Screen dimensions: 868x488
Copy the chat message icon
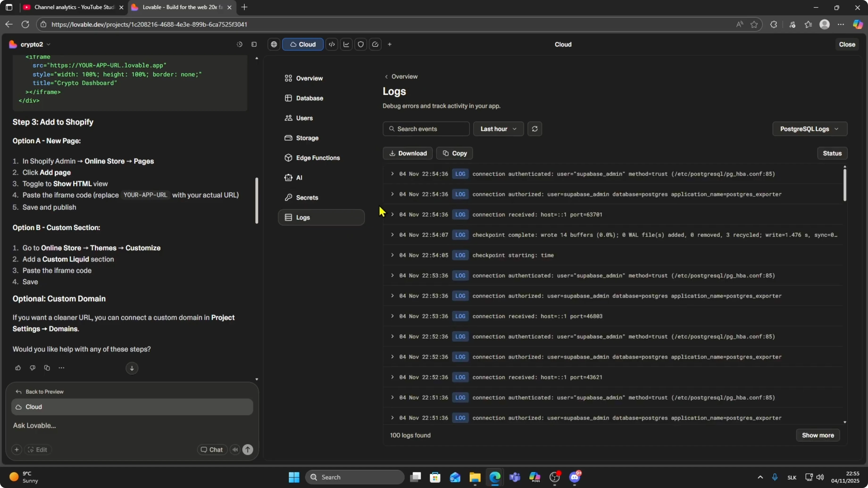point(47,368)
